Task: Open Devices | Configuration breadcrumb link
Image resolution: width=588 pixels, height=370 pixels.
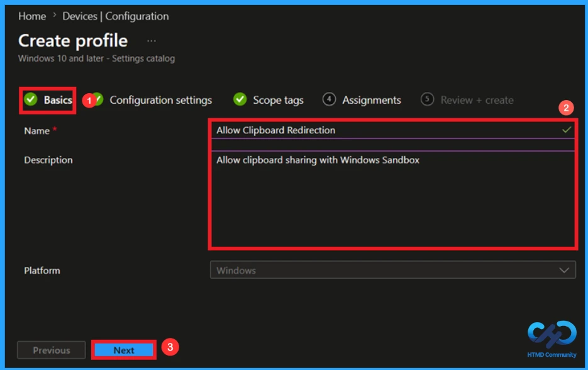Action: pos(116,16)
